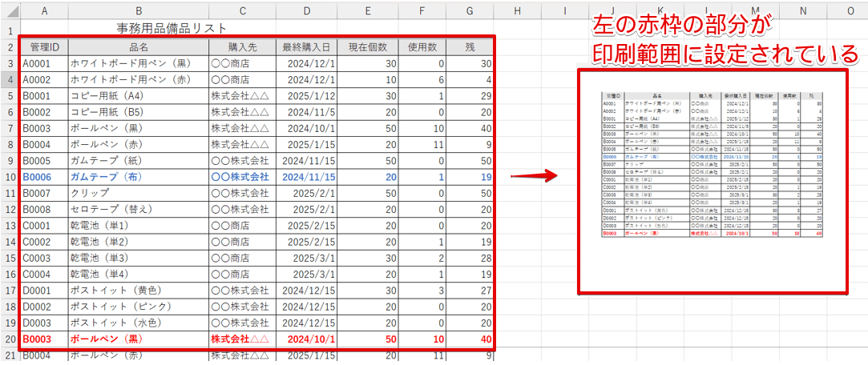Click the 購入先 header cell
Viewport: 868px width, 365px height.
coord(242,46)
